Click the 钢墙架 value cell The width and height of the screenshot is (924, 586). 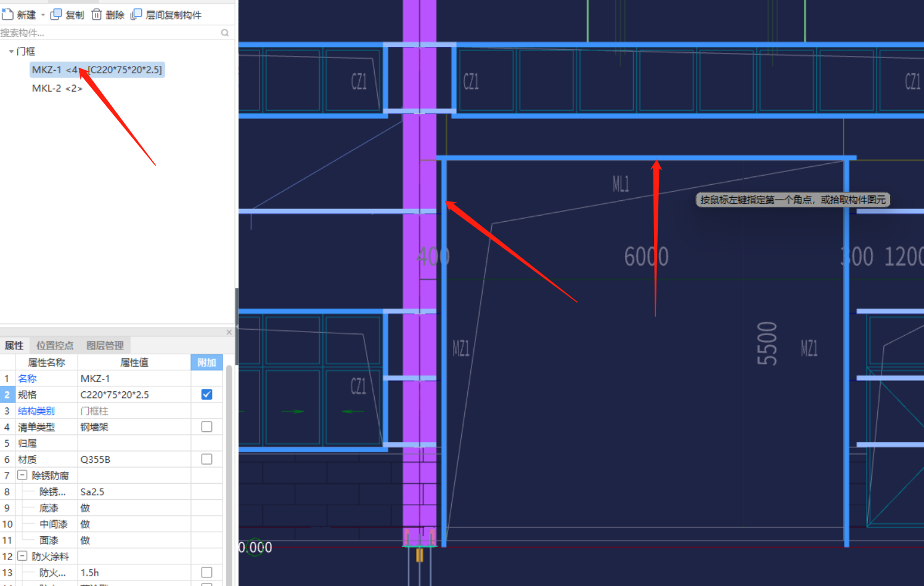[x=134, y=426]
